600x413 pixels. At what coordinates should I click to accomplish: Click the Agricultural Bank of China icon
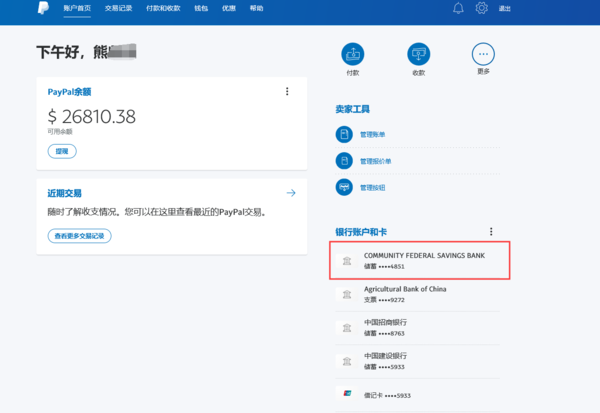(347, 294)
